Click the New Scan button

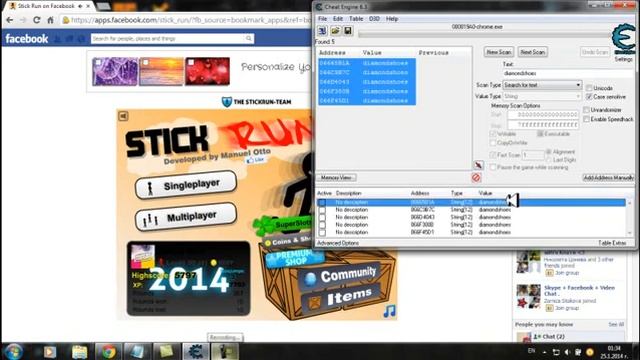coord(499,52)
